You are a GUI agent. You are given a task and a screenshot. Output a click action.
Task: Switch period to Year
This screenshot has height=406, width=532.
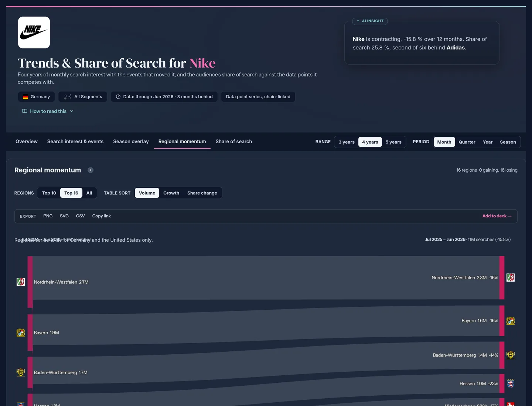coord(488,142)
